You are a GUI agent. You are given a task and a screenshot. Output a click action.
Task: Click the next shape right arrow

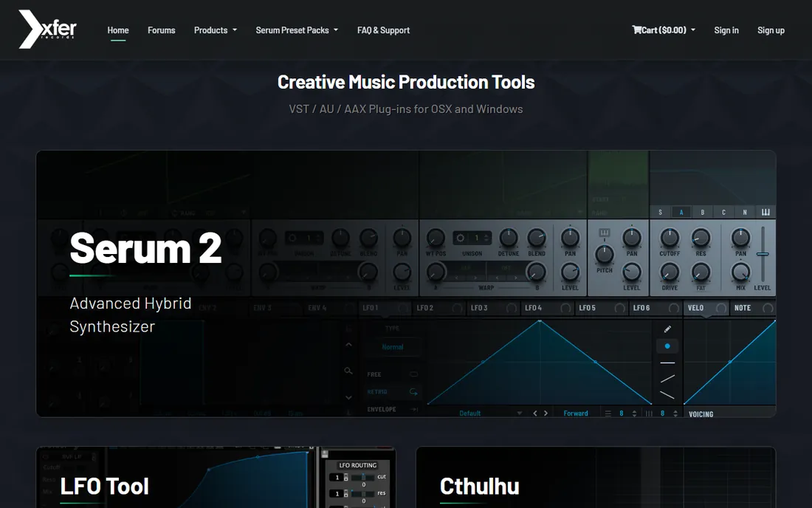tap(546, 413)
